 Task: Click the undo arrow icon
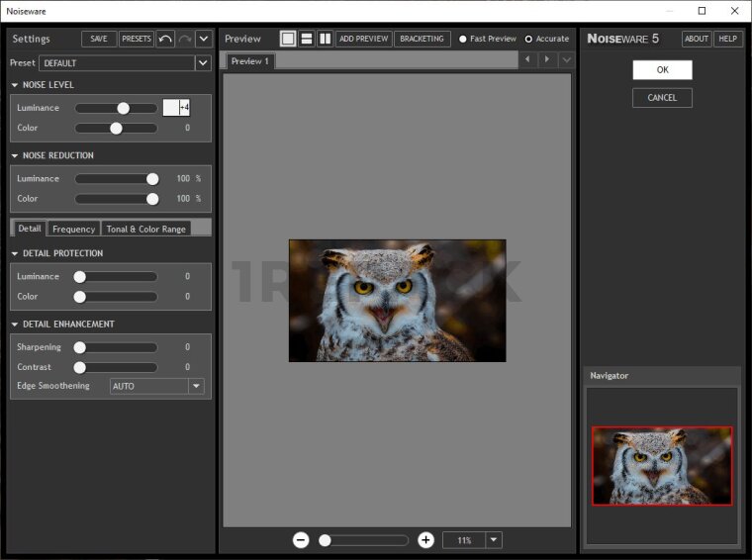pos(165,39)
